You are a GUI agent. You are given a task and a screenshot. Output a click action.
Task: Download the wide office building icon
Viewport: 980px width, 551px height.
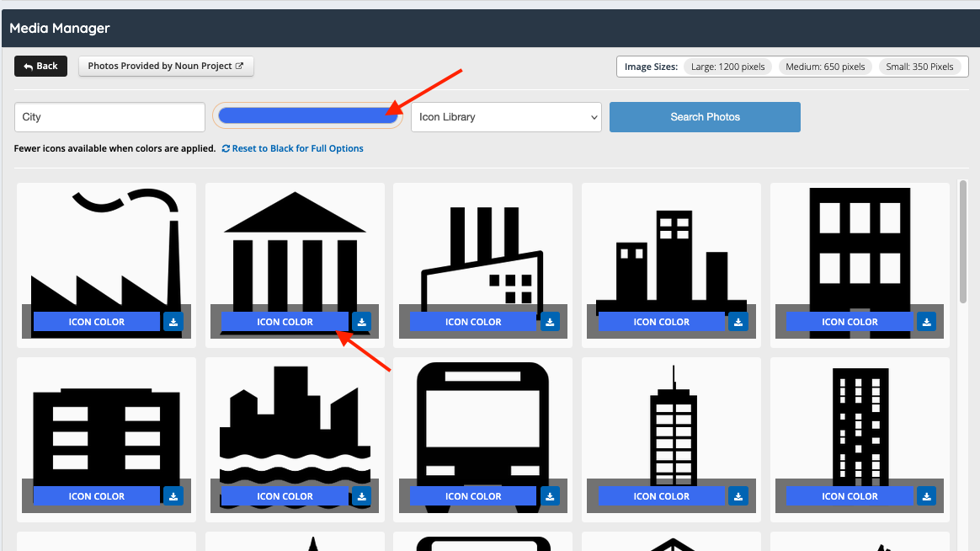[x=173, y=496]
